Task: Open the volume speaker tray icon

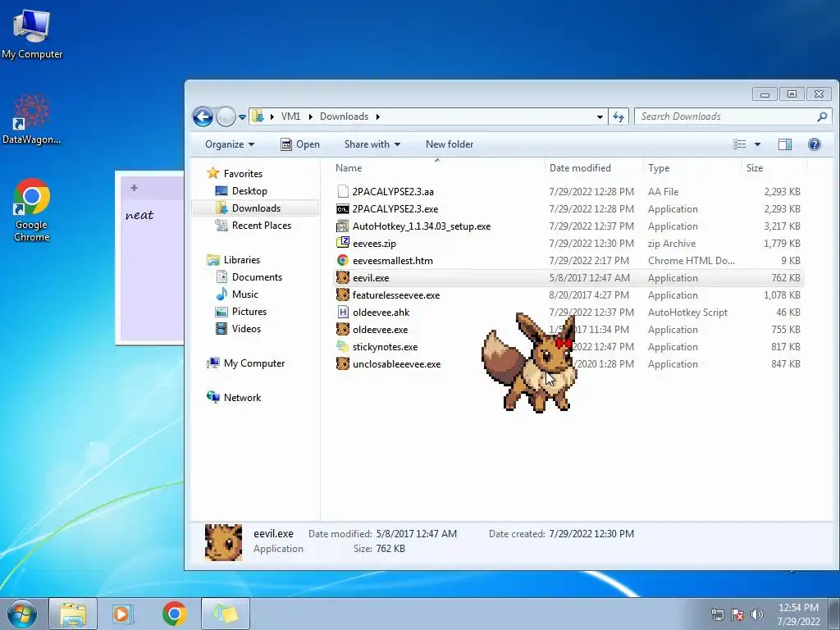Action: pyautogui.click(x=757, y=614)
